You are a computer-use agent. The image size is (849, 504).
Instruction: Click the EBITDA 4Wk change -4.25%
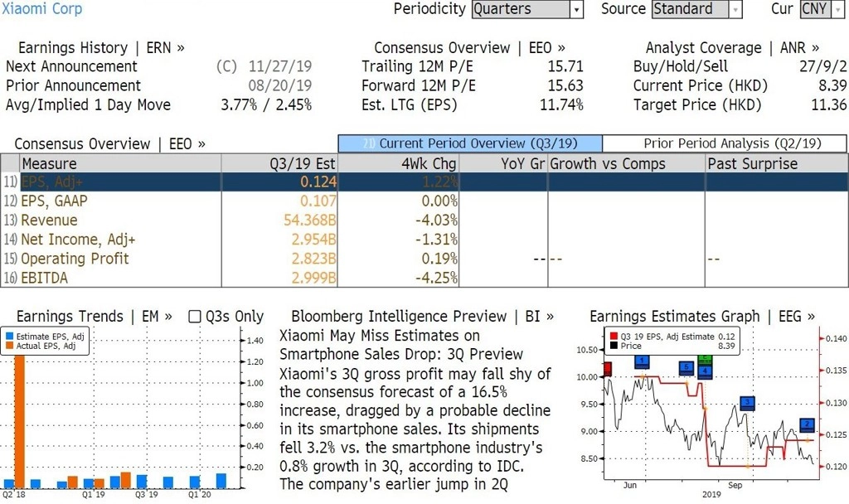tap(436, 279)
